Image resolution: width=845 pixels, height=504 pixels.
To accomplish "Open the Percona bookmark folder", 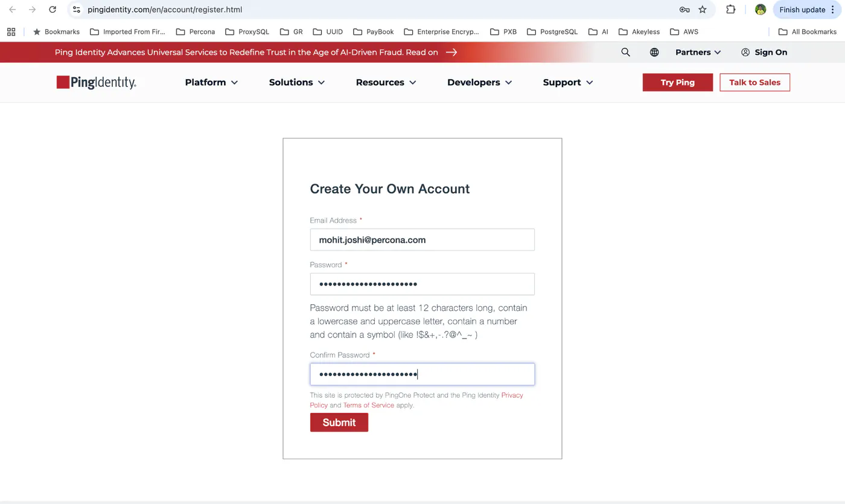I will click(x=196, y=31).
